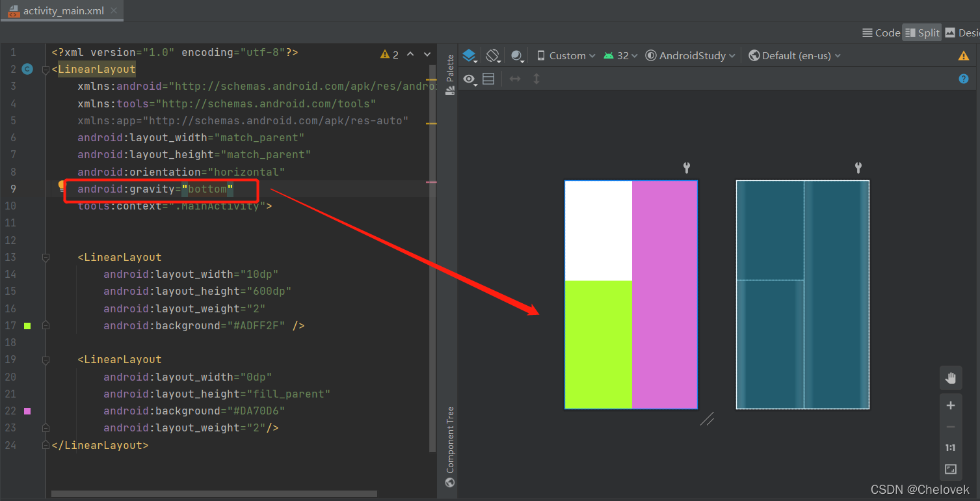Zoom in with the plus button
Image resolution: width=980 pixels, height=501 pixels.
coord(950,405)
